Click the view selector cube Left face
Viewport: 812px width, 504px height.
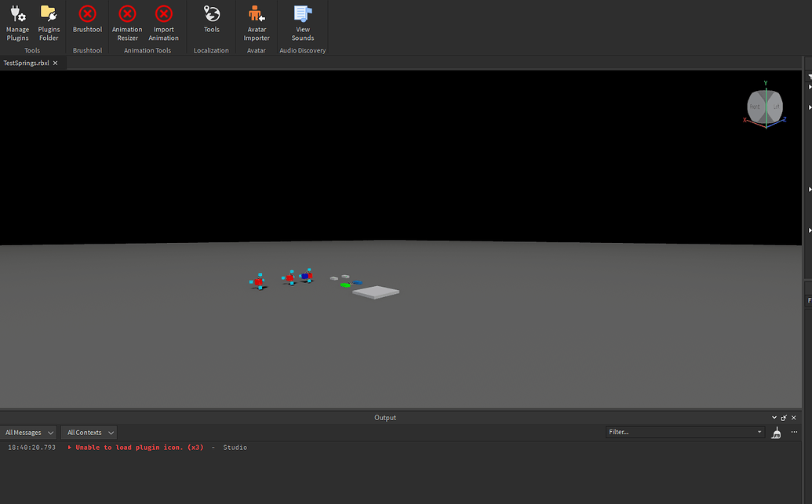(x=775, y=107)
